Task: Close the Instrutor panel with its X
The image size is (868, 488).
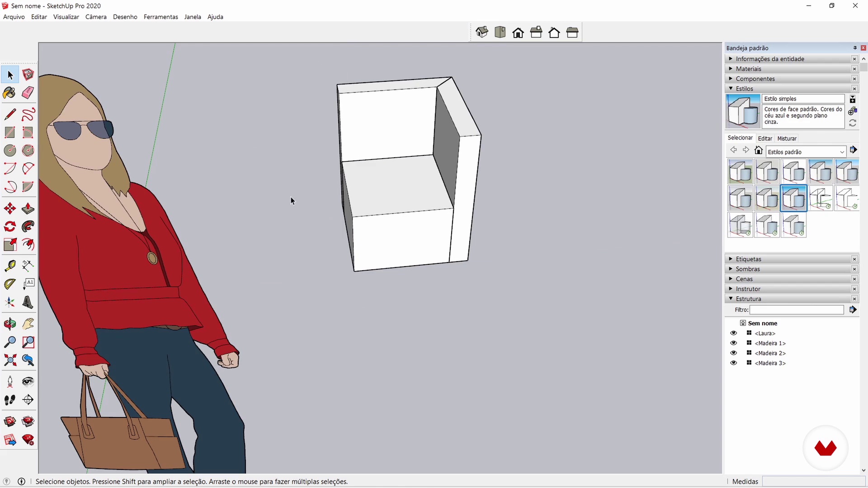Action: click(854, 289)
